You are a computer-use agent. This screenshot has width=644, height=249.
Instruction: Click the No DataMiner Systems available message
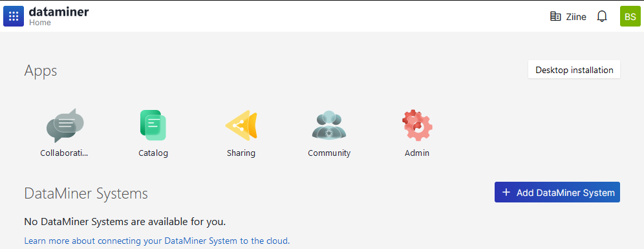click(125, 222)
